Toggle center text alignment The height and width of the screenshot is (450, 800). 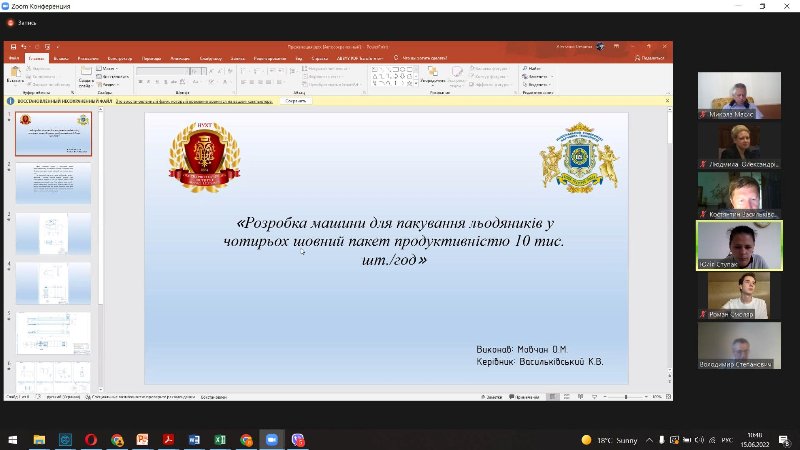point(252,82)
